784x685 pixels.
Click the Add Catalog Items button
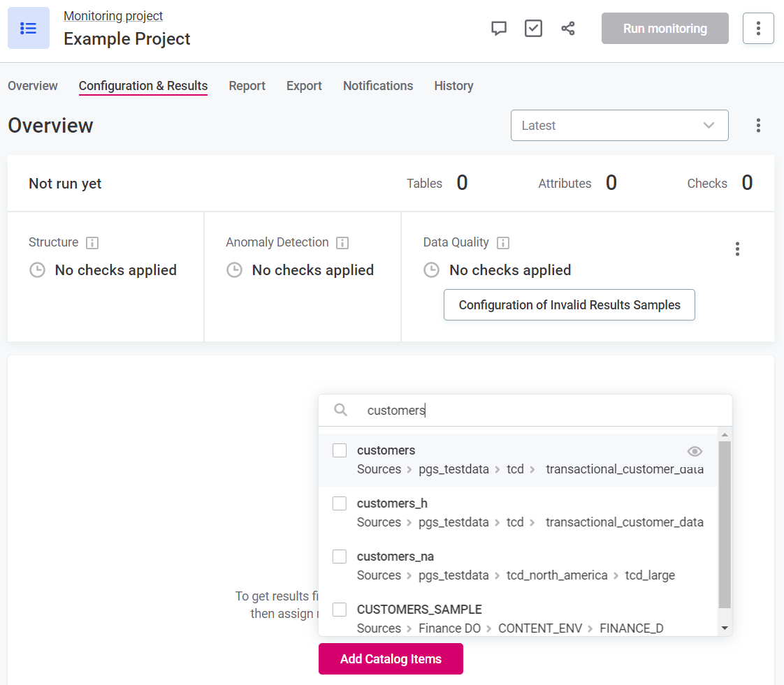391,659
